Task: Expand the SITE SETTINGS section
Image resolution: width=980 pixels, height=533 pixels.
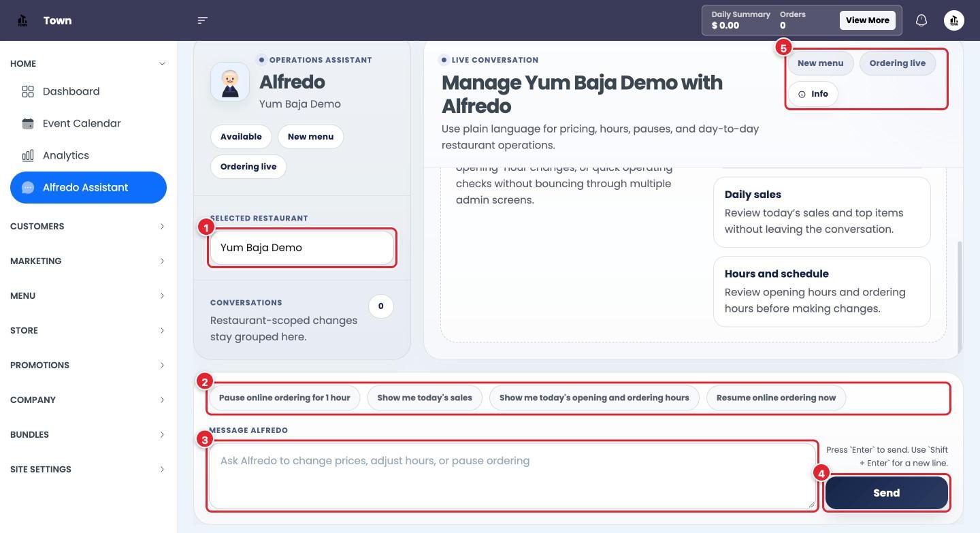Action: coord(88,469)
